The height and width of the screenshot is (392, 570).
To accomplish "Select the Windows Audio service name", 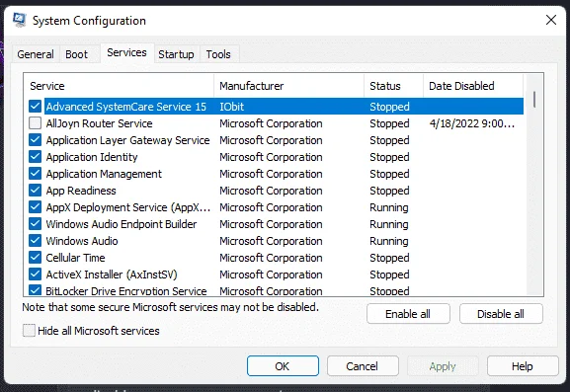I will coord(82,240).
